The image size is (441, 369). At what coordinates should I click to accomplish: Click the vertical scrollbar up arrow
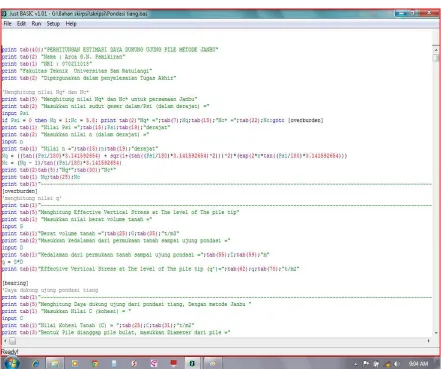tap(436, 50)
